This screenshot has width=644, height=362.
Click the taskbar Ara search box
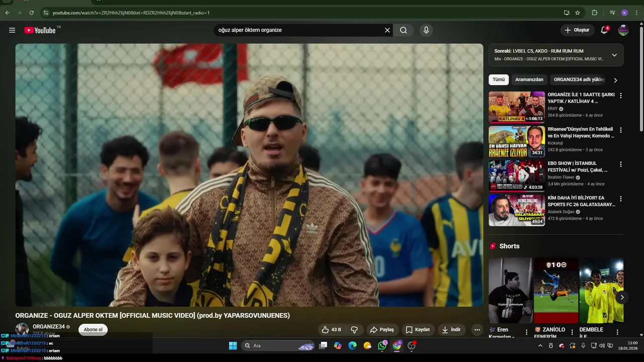[x=278, y=345]
